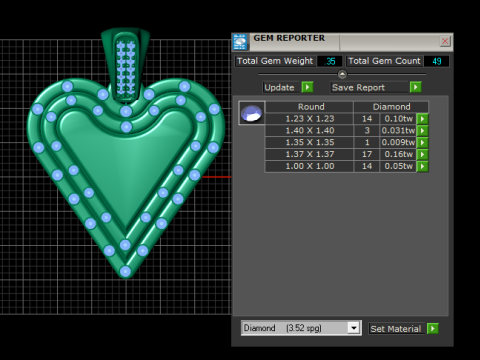Image resolution: width=480 pixels, height=360 pixels.
Task: Select the round diamond gem thumbnail
Action: [x=252, y=113]
